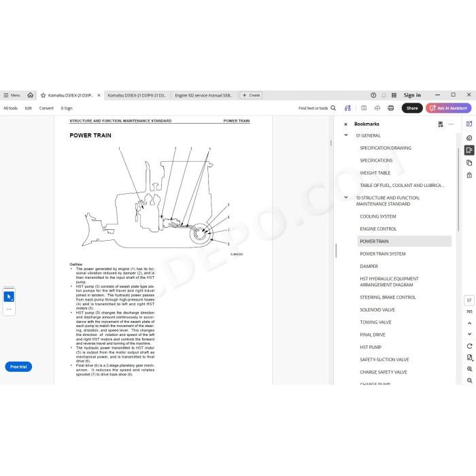Open the E-Sign menu

[x=67, y=108]
